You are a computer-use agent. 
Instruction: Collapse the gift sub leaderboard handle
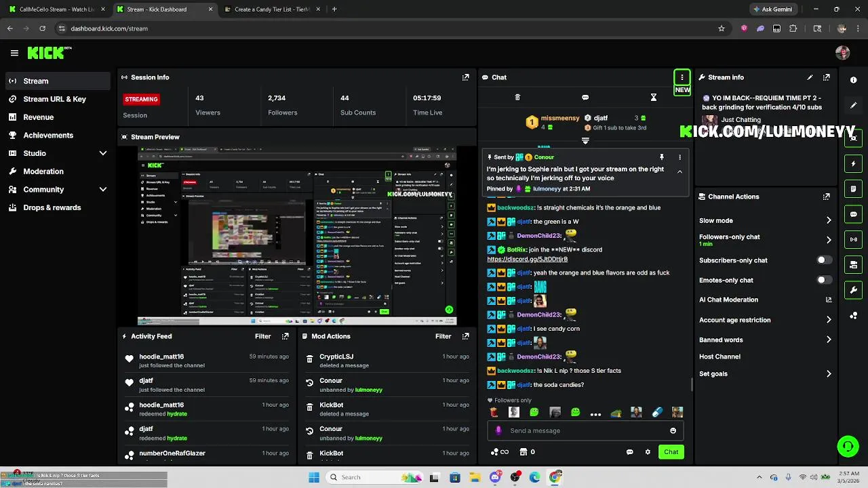point(585,141)
